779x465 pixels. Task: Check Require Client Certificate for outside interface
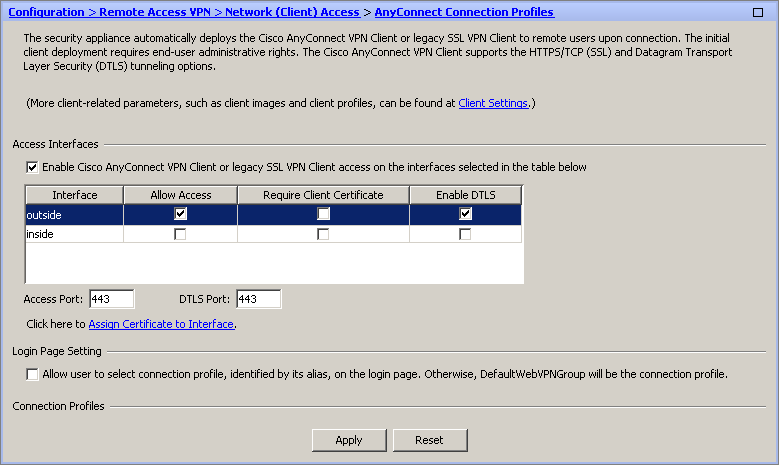tap(323, 214)
